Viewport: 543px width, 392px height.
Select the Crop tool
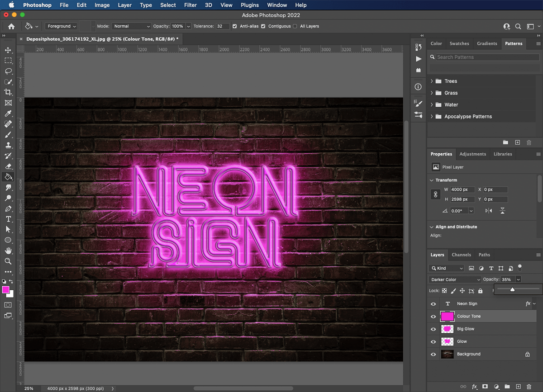tap(8, 92)
